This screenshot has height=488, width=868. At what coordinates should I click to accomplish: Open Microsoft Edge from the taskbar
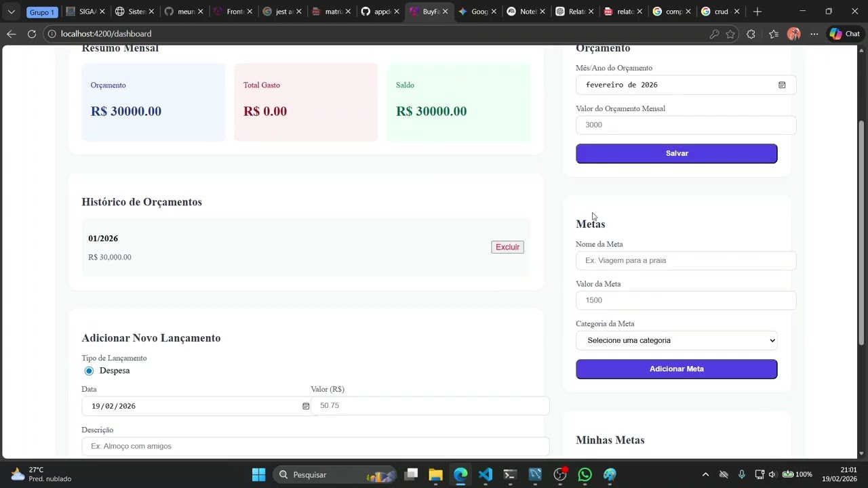460,474
